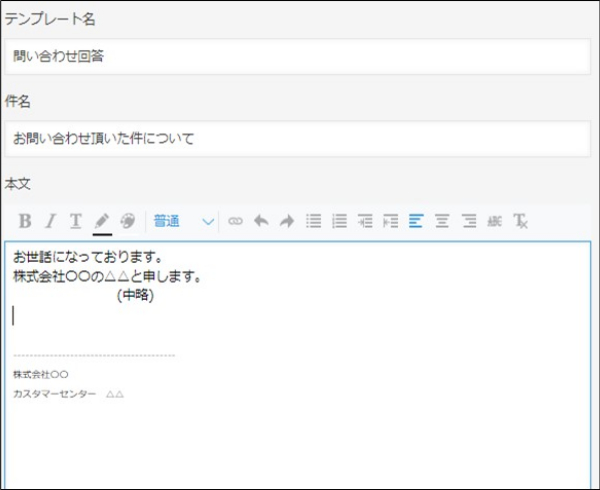Align text to the right
This screenshot has height=490, width=600.
pyautogui.click(x=468, y=221)
